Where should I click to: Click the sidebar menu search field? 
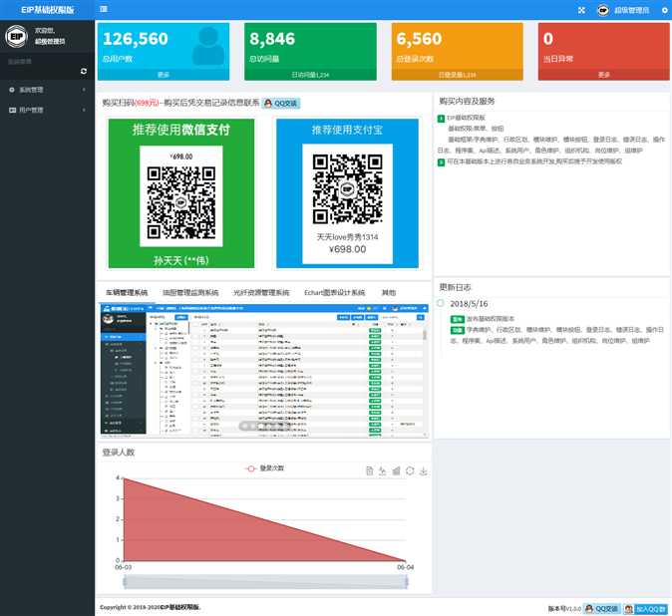tap(41, 62)
